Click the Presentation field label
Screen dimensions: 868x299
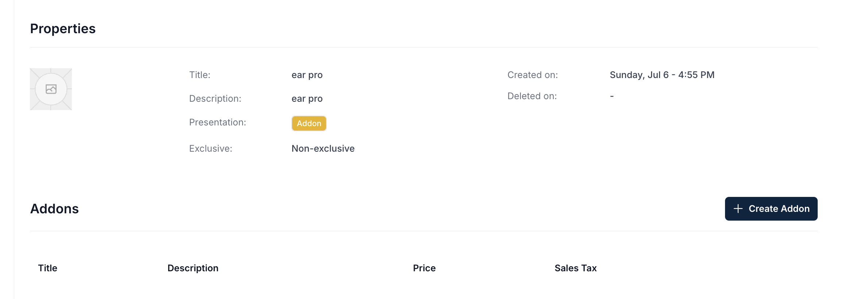[x=218, y=122]
